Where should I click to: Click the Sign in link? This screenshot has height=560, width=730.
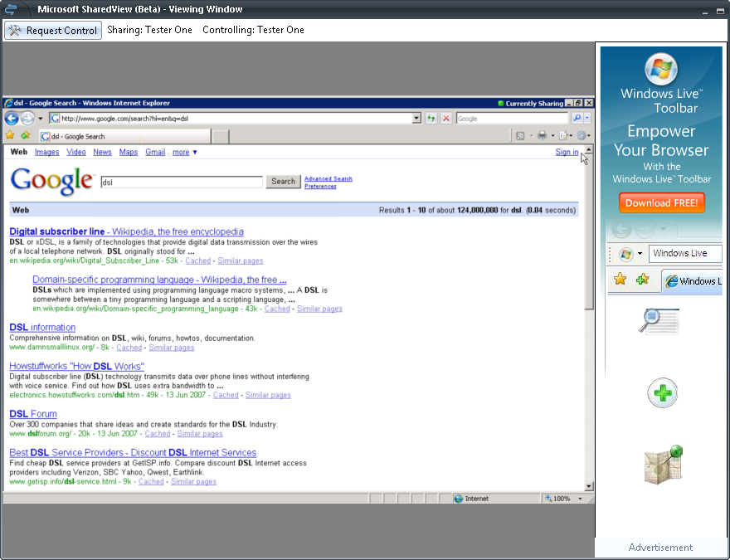567,152
